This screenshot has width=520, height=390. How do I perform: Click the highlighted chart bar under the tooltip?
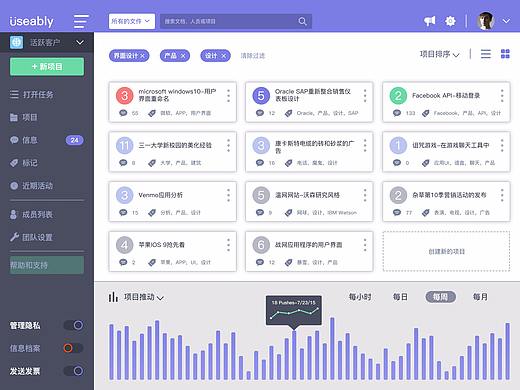point(294,355)
